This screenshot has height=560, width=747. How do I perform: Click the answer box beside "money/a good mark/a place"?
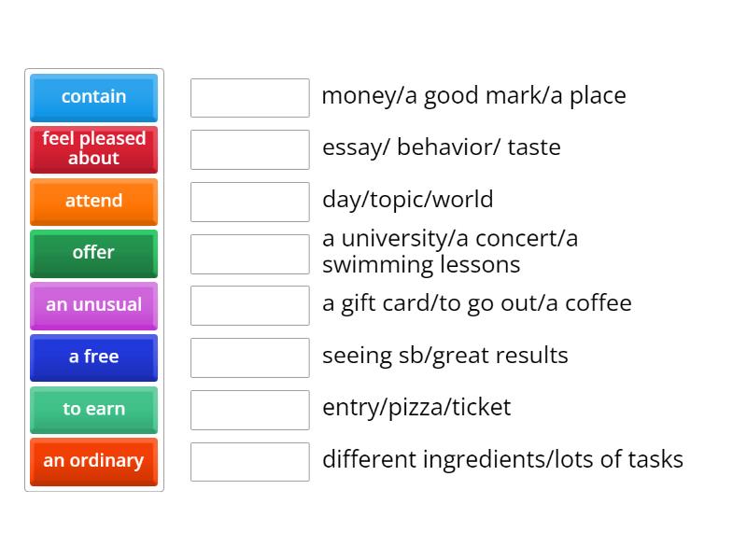point(249,97)
